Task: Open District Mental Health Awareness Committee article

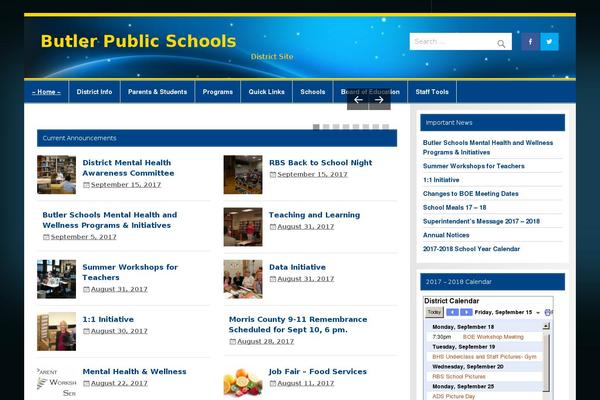Action: pos(128,168)
